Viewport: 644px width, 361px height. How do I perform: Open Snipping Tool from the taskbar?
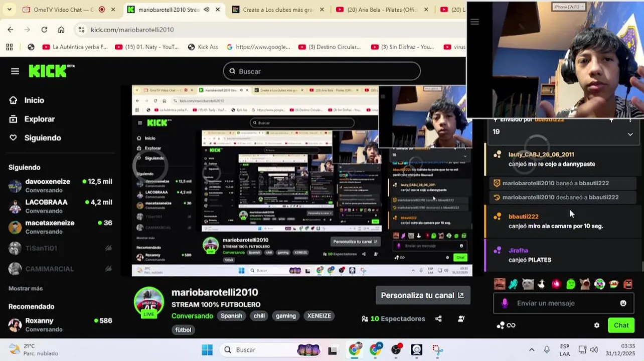click(437, 349)
